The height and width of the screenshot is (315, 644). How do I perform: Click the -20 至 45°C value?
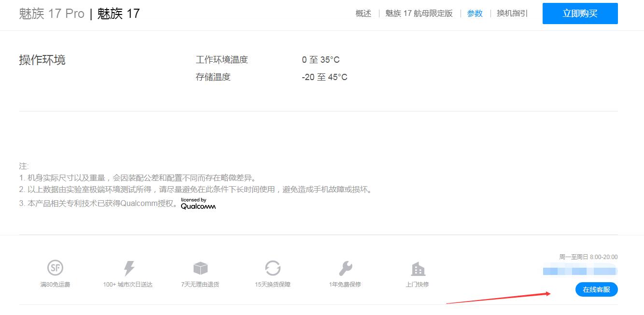(x=325, y=77)
